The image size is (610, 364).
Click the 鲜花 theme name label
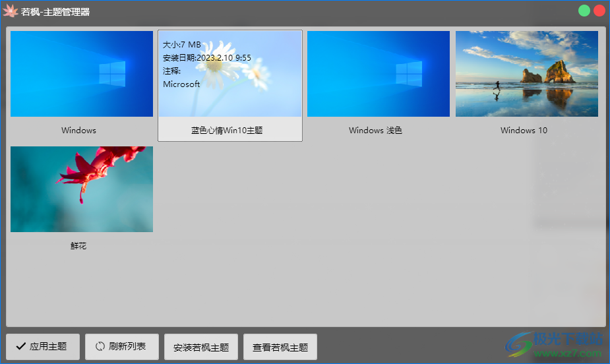click(78, 246)
